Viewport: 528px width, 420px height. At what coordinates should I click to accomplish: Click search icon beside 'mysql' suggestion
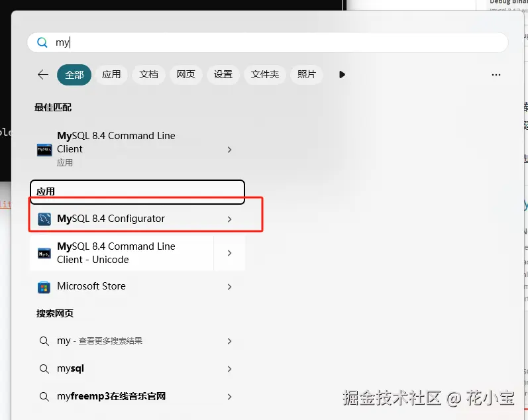tap(44, 369)
